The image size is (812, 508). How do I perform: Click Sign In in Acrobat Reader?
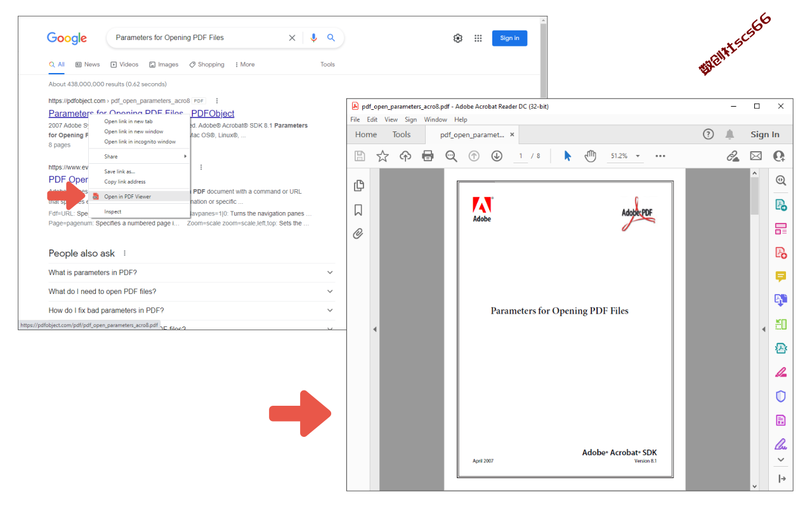pos(765,134)
